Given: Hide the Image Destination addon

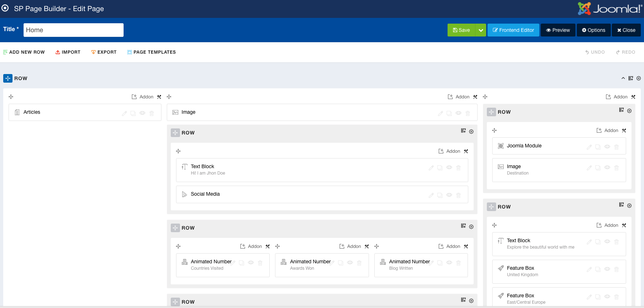Looking at the screenshot, I should pos(607,167).
